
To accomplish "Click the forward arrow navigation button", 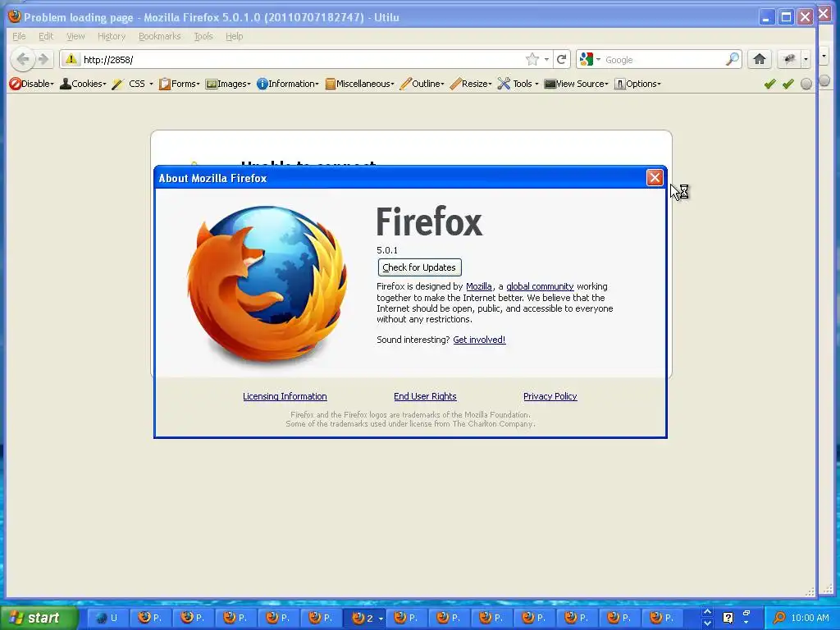I will point(44,59).
